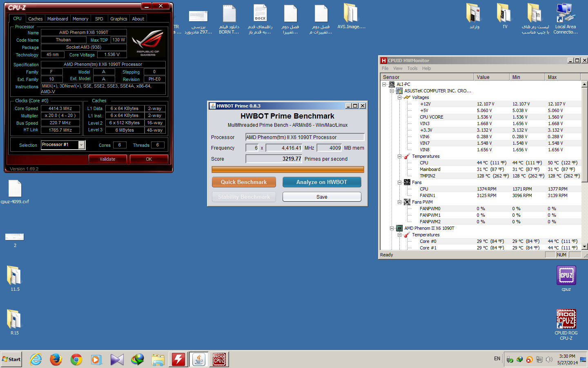The width and height of the screenshot is (588, 368).
Task: Select the desktop folder named 11.5
Action: pos(15,278)
